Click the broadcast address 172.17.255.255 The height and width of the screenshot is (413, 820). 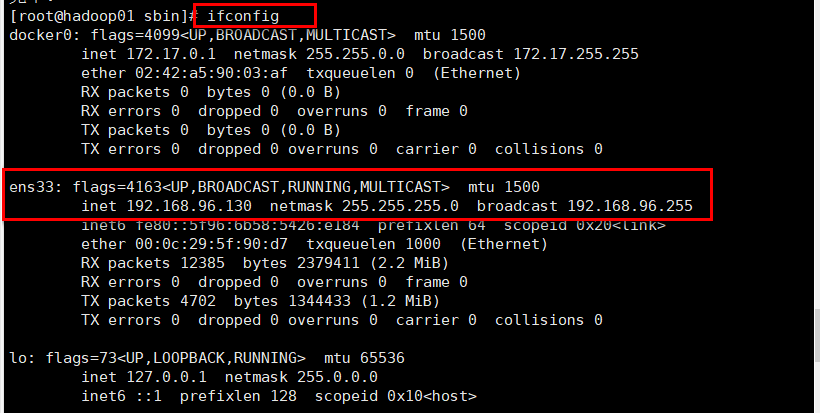point(571,54)
